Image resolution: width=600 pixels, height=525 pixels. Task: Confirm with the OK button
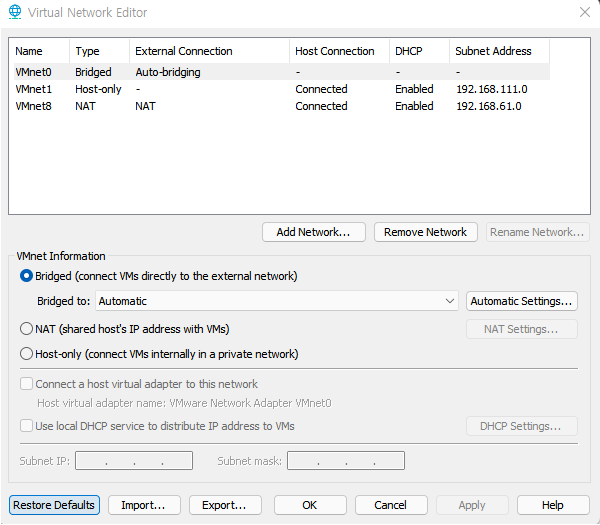click(310, 505)
